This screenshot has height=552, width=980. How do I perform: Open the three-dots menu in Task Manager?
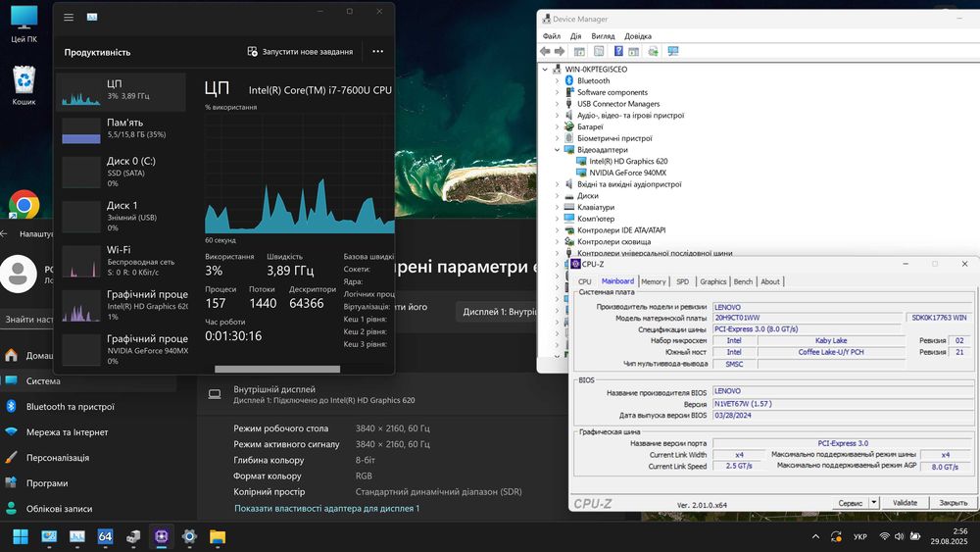[377, 52]
